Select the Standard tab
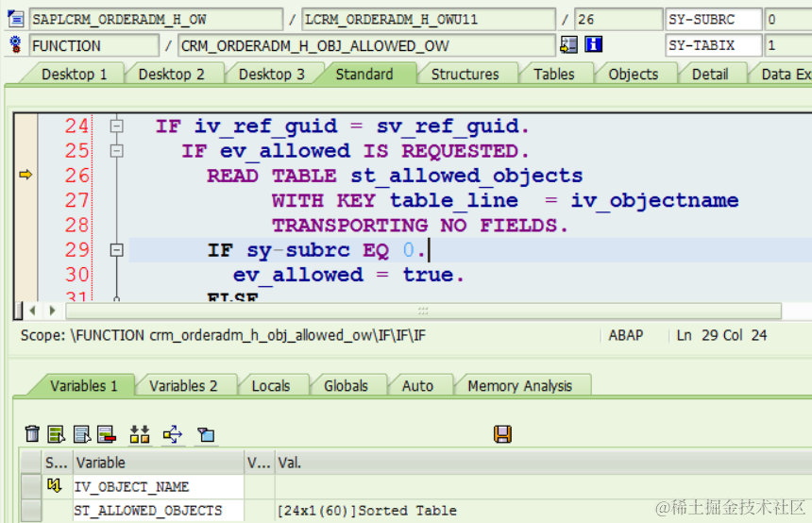812x523 pixels. (364, 74)
